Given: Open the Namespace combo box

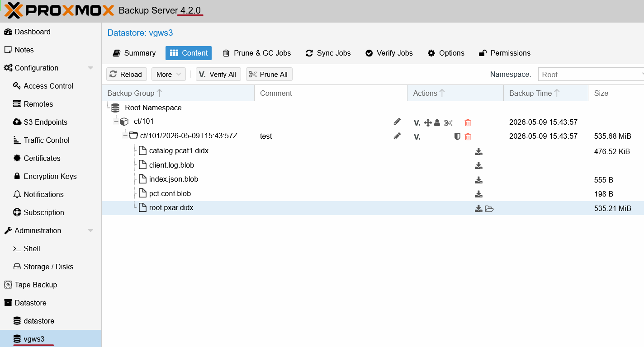Looking at the screenshot, I should (x=591, y=75).
